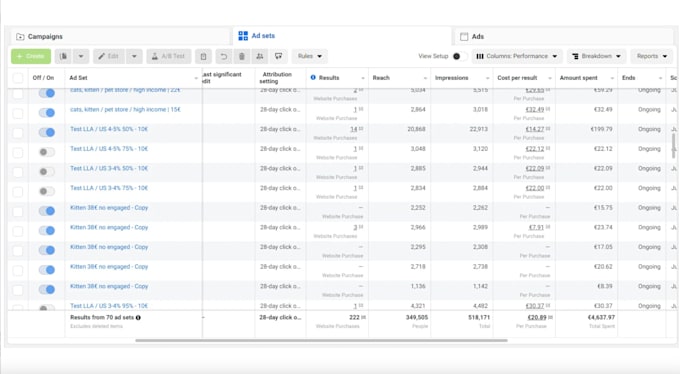This screenshot has width=680, height=374.
Task: Check the select-all checkbox in the header row
Action: pos(18,78)
